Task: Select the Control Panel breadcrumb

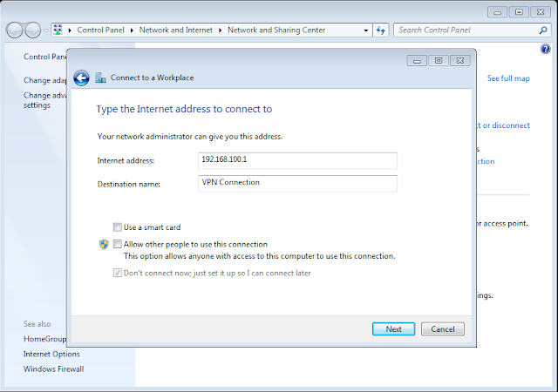Action: point(101,30)
